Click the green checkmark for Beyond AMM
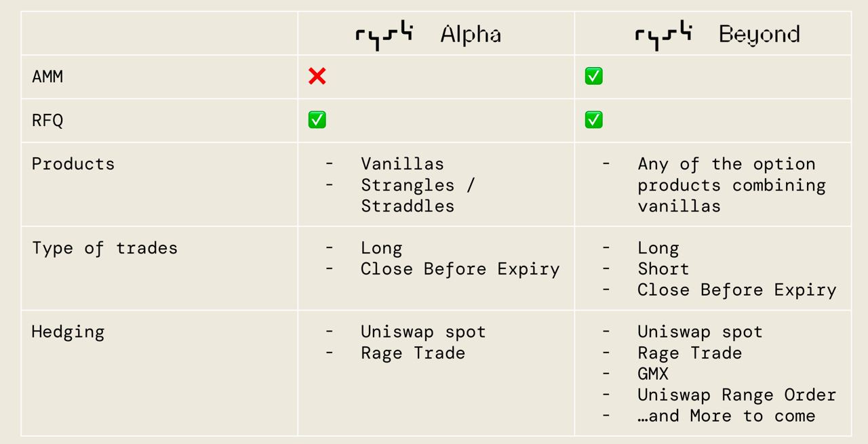868x444 pixels. [x=593, y=77]
